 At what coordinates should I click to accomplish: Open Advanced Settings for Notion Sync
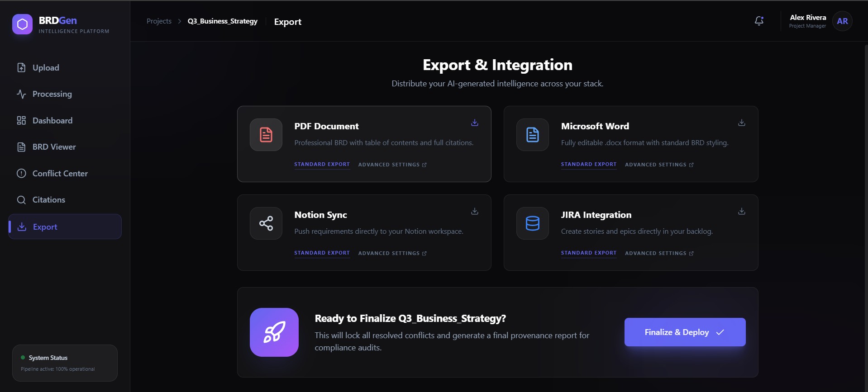click(392, 253)
